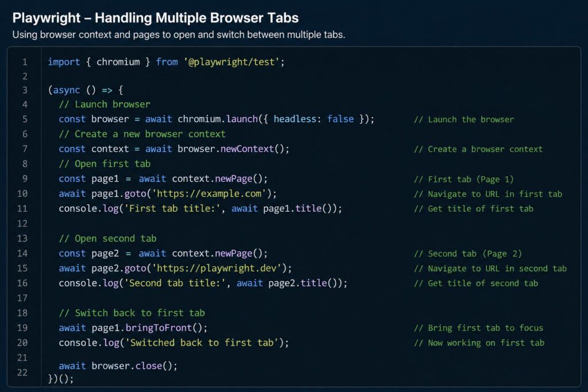Click the comment '// Launch browser'

coord(105,104)
